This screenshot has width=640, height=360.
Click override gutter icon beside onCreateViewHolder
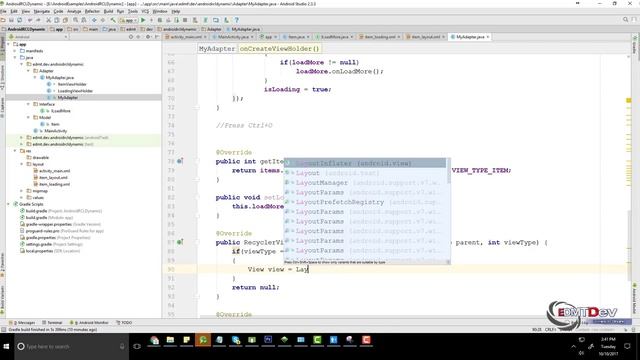click(180, 242)
